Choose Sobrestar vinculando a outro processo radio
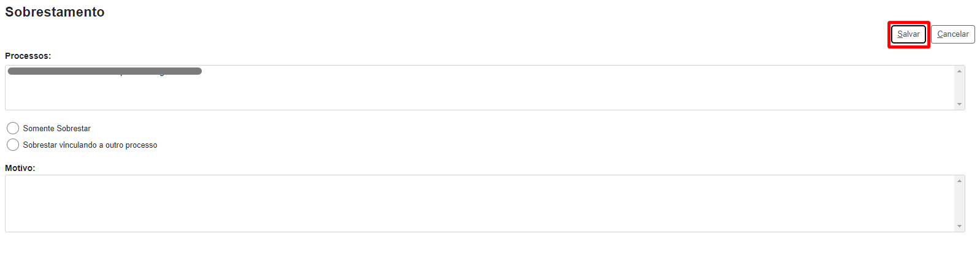 (13, 145)
